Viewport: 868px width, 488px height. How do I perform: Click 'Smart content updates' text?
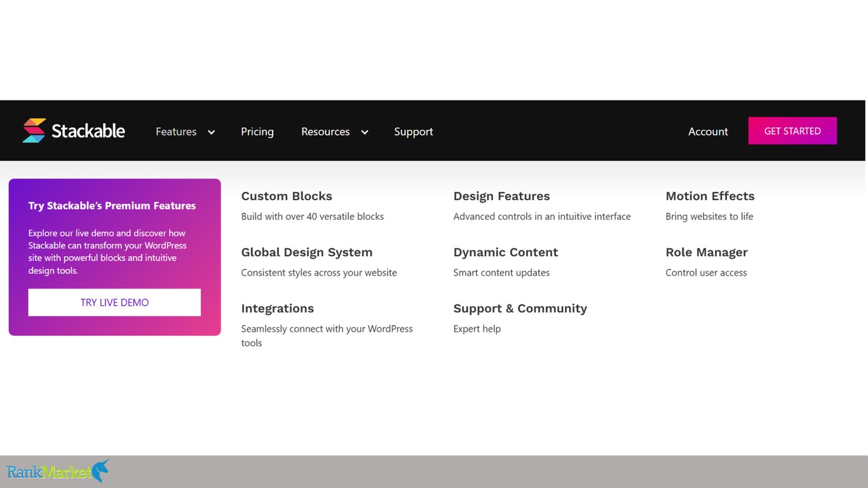coord(501,273)
